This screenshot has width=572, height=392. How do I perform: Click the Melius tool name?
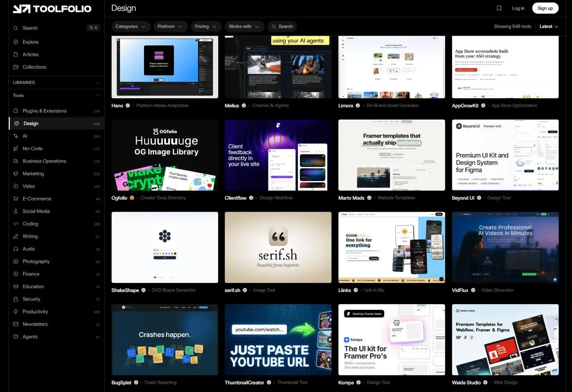tap(232, 106)
